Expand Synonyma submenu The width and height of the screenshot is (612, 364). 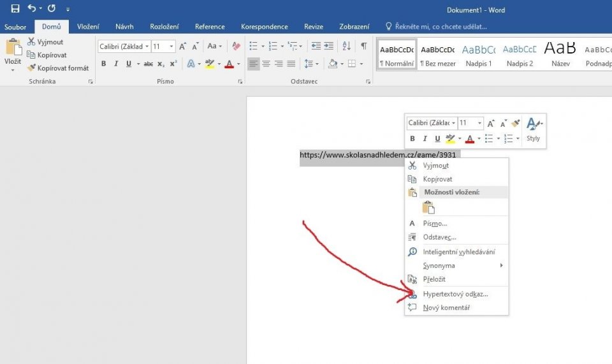(x=456, y=266)
